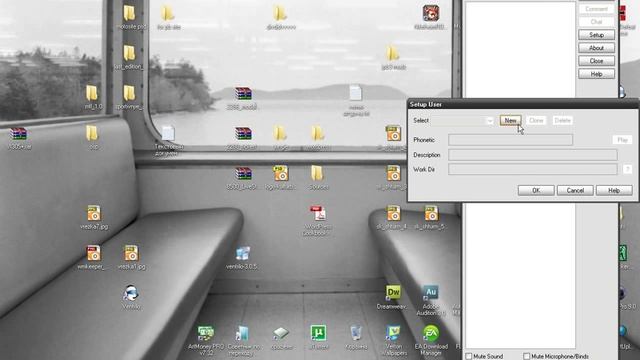Open the ventrilo-3.0.5 installer icon
The height and width of the screenshot is (360, 640).
(242, 254)
